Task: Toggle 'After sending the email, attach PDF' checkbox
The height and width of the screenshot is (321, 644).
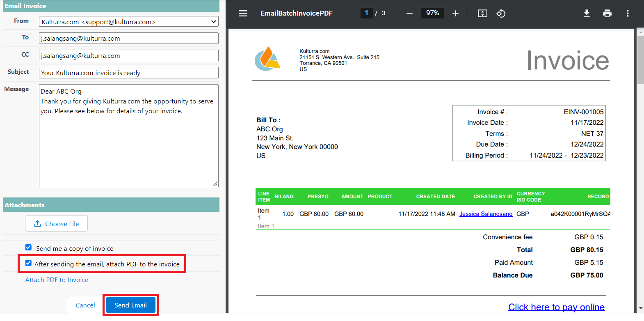Action: [x=28, y=263]
